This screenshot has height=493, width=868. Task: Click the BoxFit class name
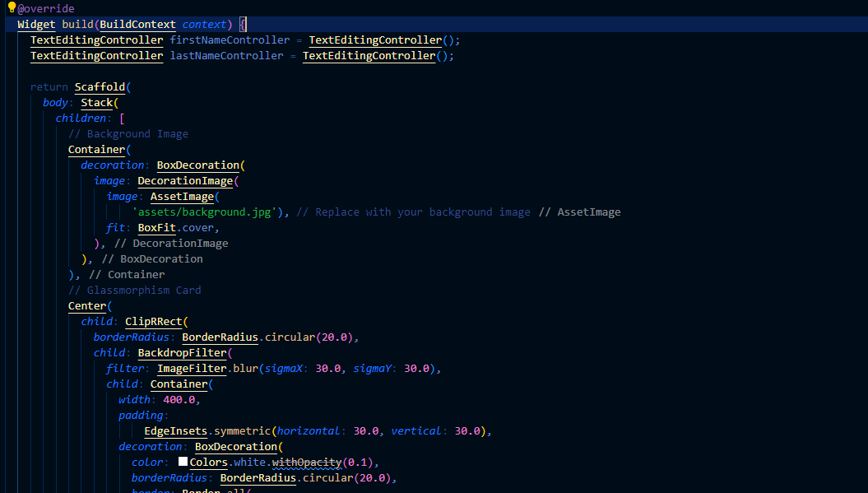tap(156, 228)
